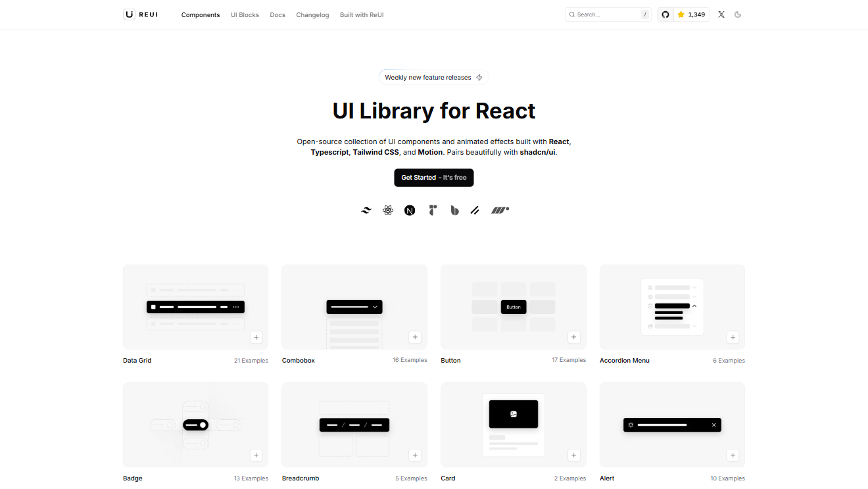
Task: Click the Badge title link
Action: pos(132,478)
